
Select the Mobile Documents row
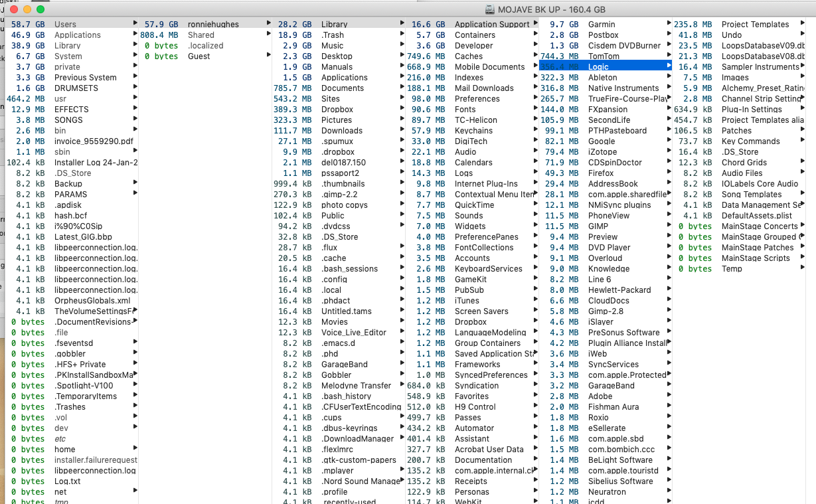click(x=472, y=67)
